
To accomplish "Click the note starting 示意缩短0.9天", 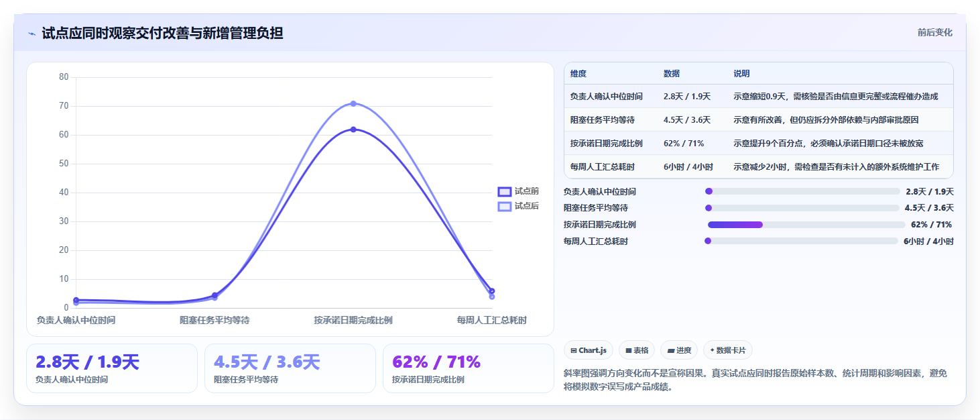I will 836,97.
